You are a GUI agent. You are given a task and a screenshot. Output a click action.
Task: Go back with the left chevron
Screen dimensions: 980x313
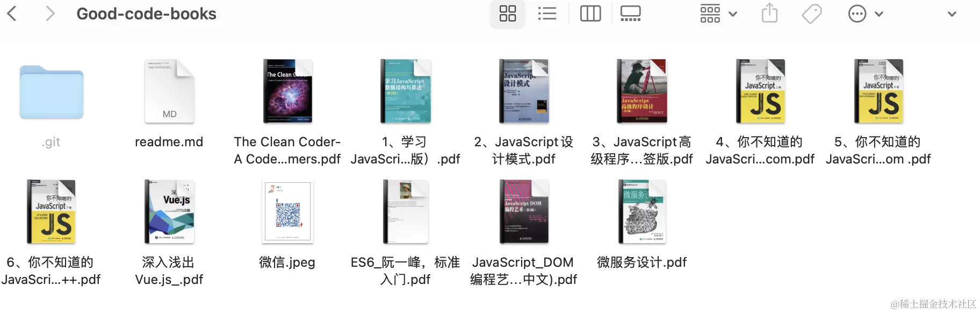[x=11, y=13]
